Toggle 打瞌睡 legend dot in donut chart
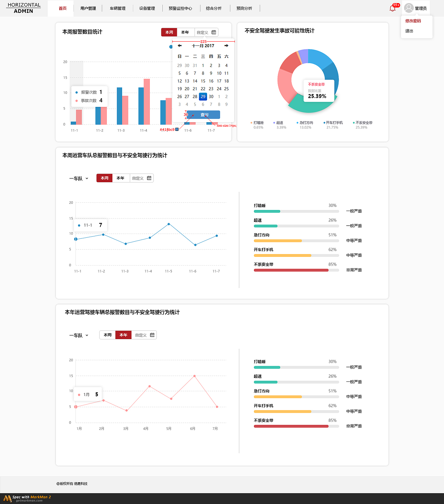Screen dimensions: 444x504 pyautogui.click(x=251, y=123)
